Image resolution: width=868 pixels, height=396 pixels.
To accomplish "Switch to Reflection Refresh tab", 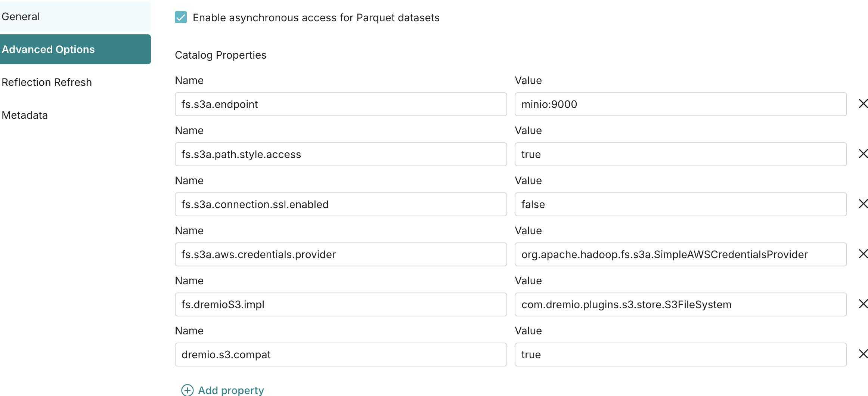I will [47, 83].
